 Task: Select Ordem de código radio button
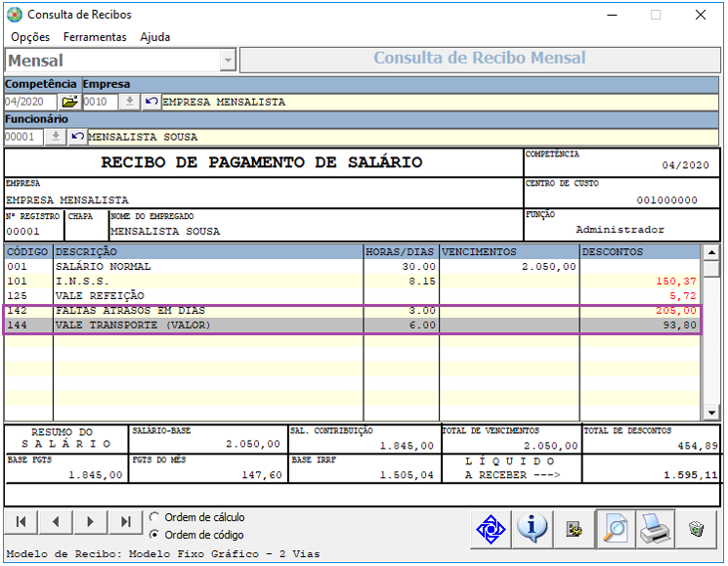(154, 535)
